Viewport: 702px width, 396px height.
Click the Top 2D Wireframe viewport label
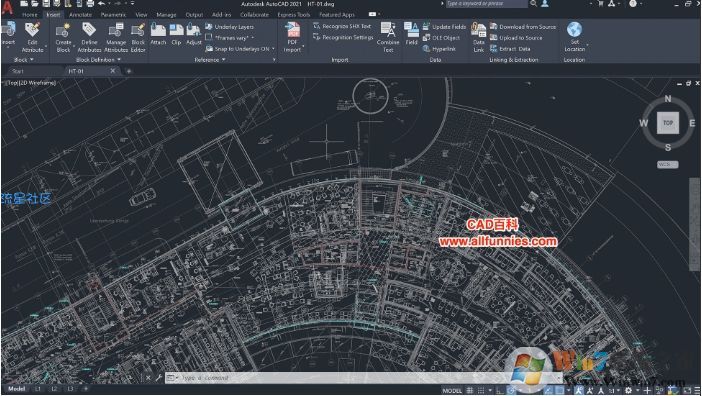tap(30, 83)
